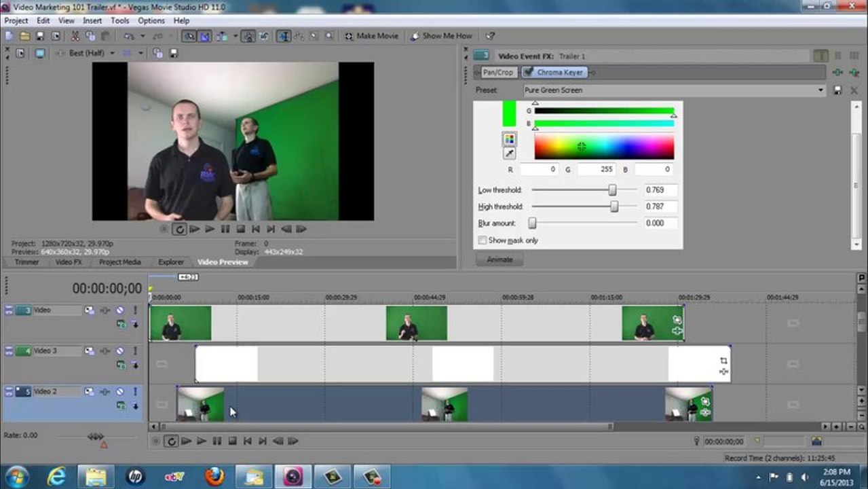Select the eyedropper color pick tool

[x=509, y=153]
